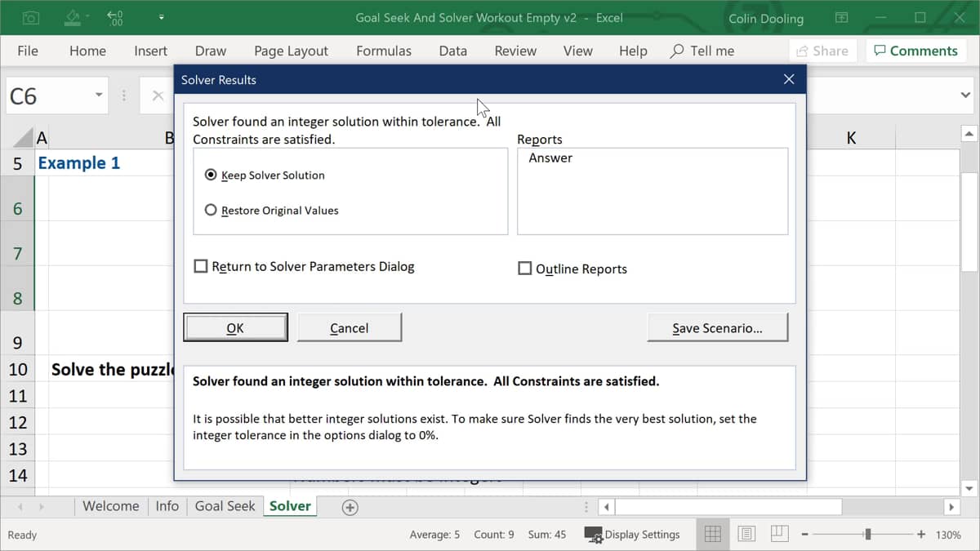This screenshot has width=980, height=551.
Task: Click OK in Solver Results dialog
Action: coord(235,327)
